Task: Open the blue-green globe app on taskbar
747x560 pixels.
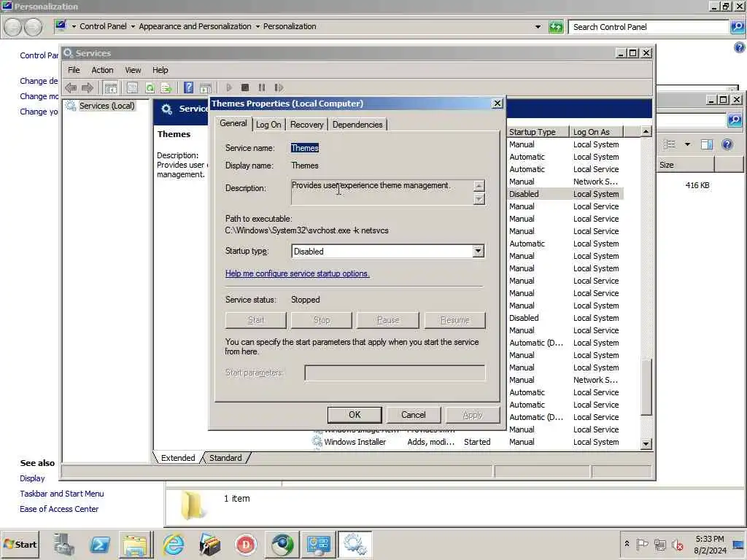Action: click(x=282, y=545)
